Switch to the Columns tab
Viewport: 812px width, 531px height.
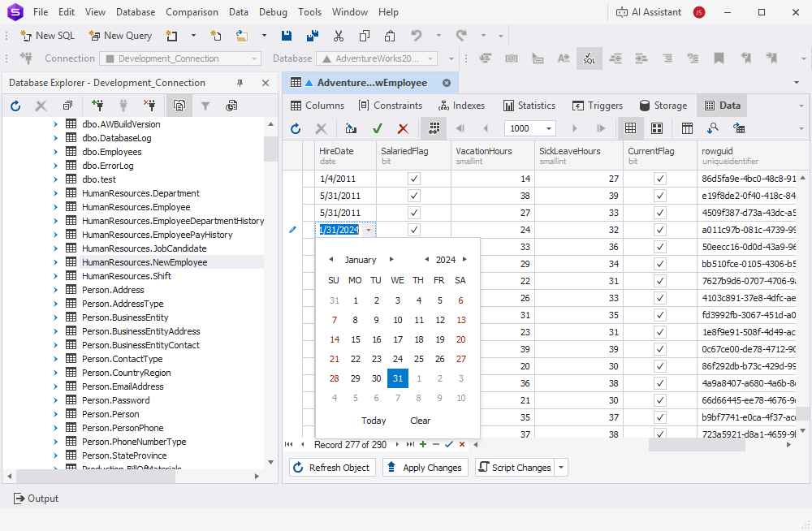317,106
